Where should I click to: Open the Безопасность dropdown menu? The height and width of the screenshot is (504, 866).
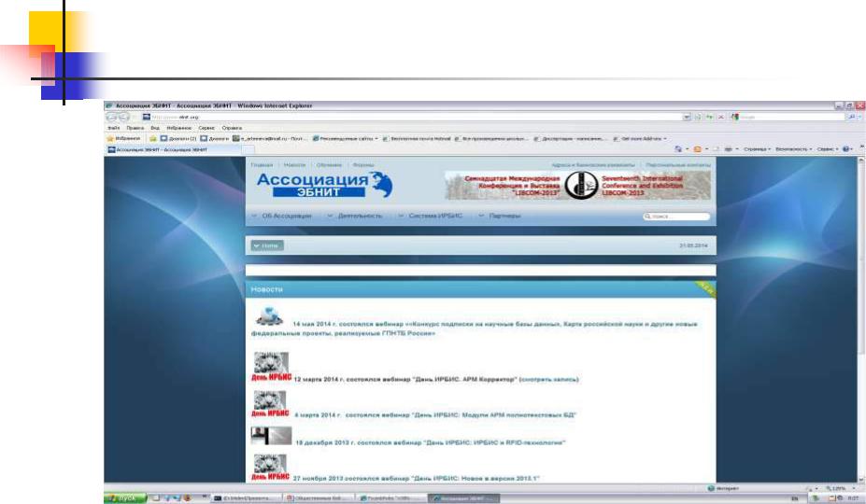794,149
